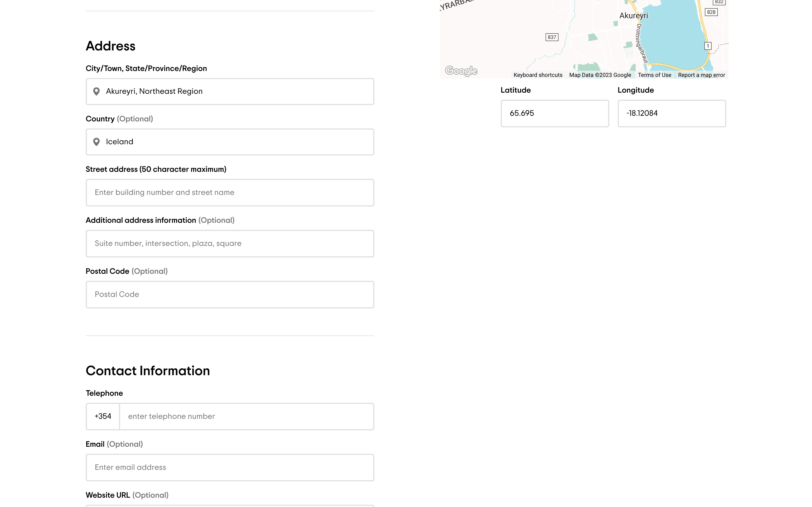Image resolution: width=812 pixels, height=507 pixels.
Task: Click route 837 marker on map
Action: click(x=551, y=37)
